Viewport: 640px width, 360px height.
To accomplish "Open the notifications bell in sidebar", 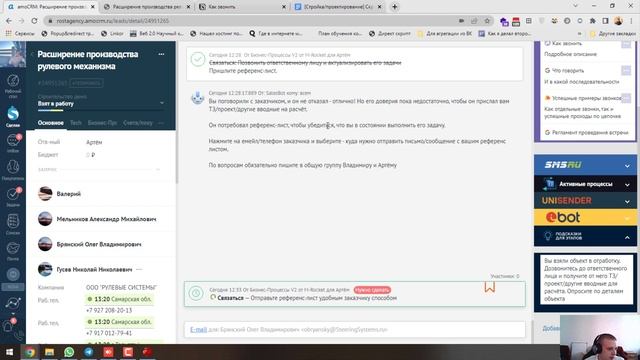I will coord(9,326).
